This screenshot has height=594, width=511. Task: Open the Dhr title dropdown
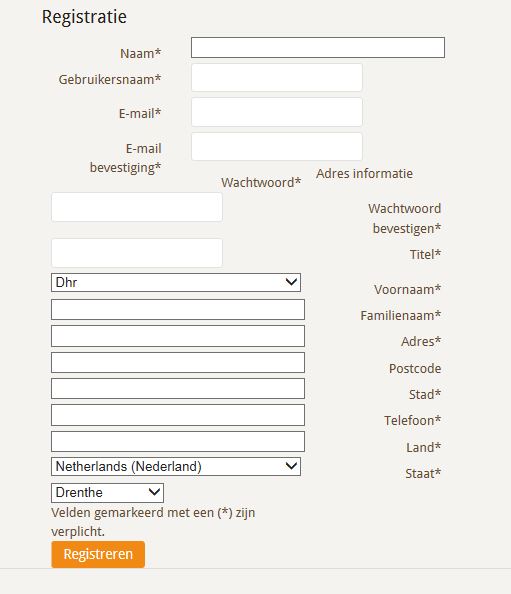point(176,282)
